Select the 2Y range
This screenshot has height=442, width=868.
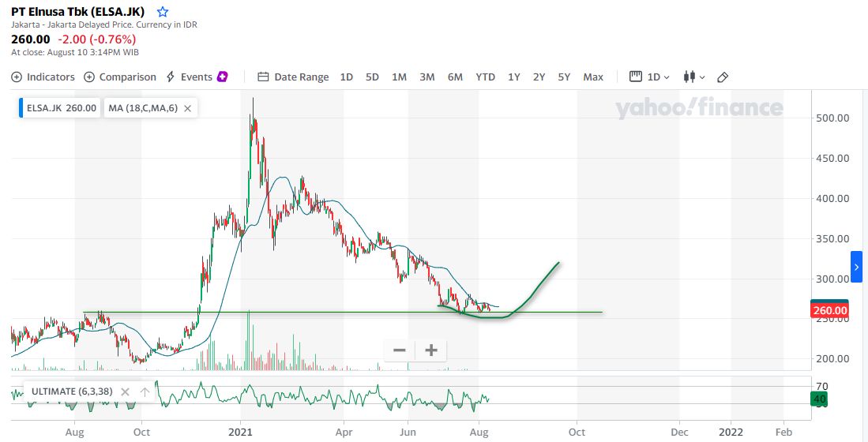coord(539,77)
